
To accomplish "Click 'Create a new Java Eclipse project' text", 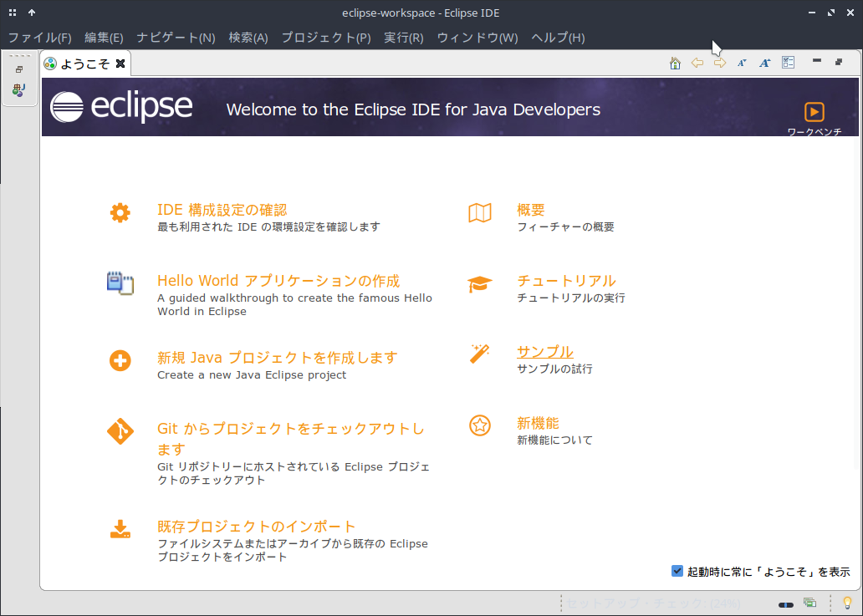I will click(x=252, y=375).
